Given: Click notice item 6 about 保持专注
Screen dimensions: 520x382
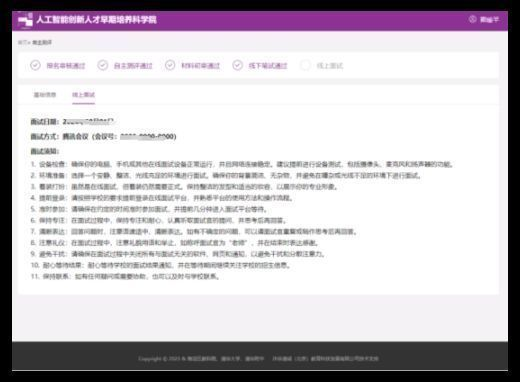Looking at the screenshot, I should 159,220.
